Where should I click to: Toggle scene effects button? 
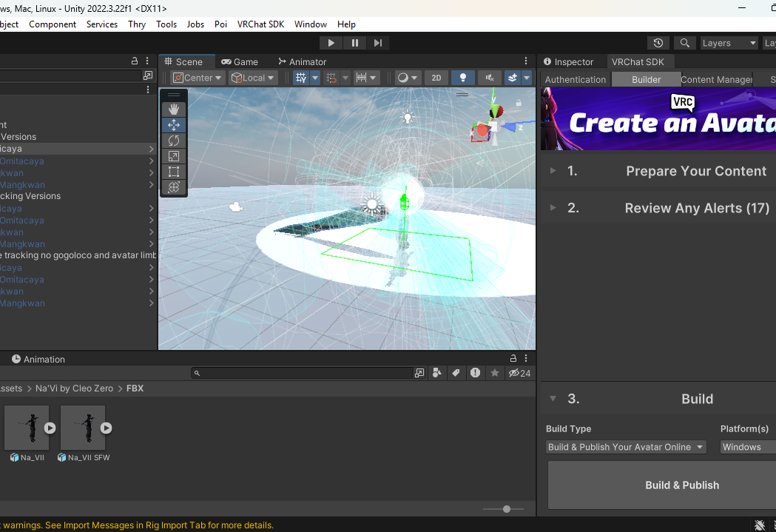(513, 78)
